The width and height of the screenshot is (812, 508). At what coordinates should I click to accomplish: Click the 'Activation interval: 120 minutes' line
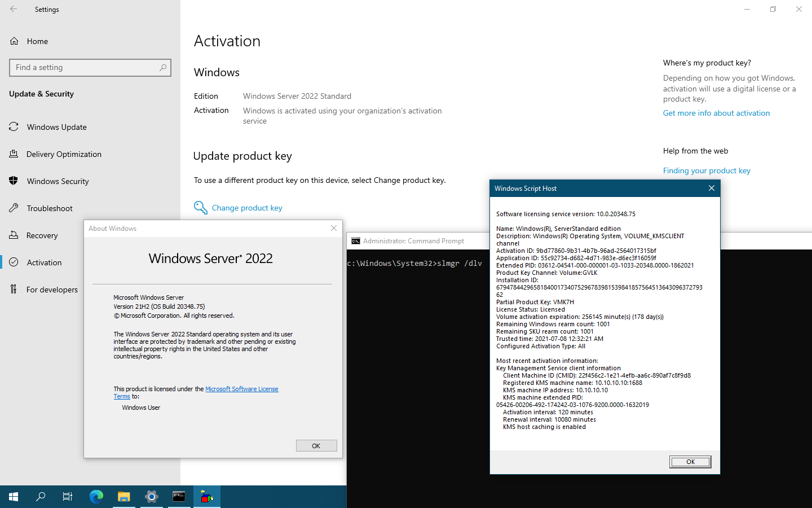coord(548,412)
